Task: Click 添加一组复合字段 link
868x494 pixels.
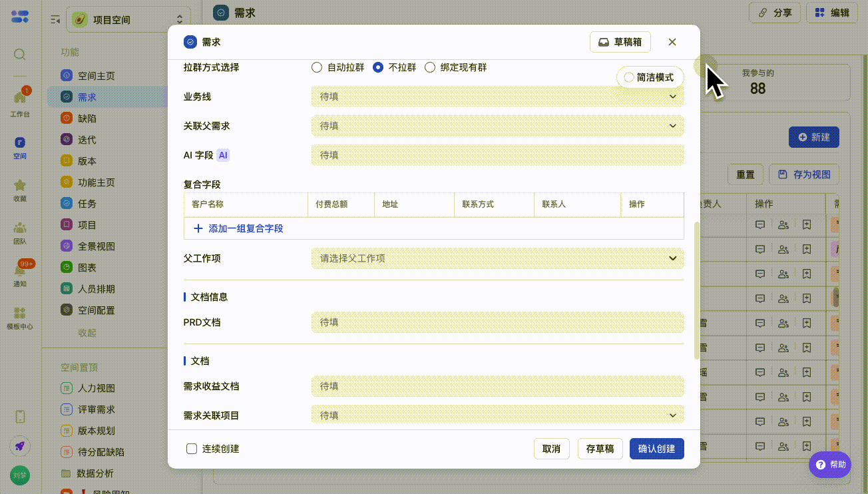Action: [x=238, y=228]
